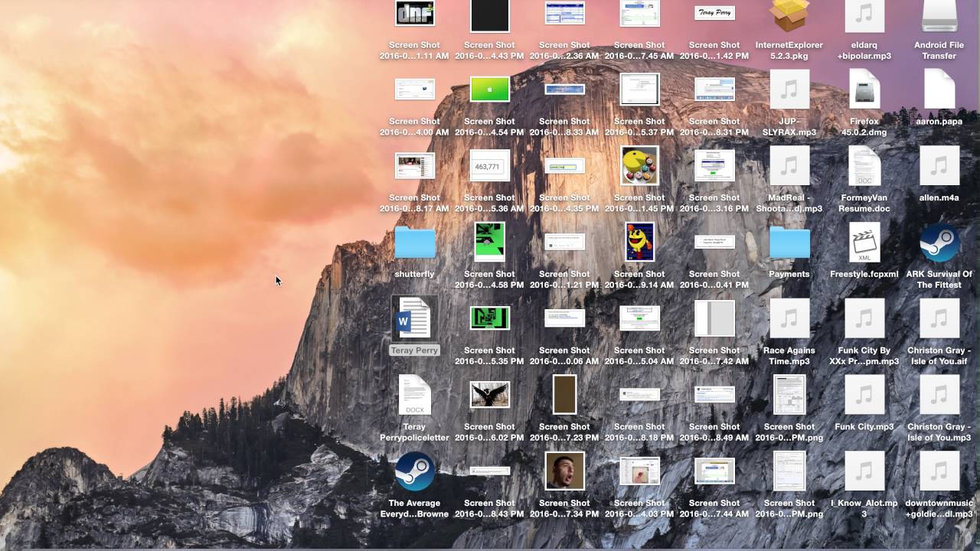Select Christon Gray - Isle of You.mp3

tap(939, 394)
